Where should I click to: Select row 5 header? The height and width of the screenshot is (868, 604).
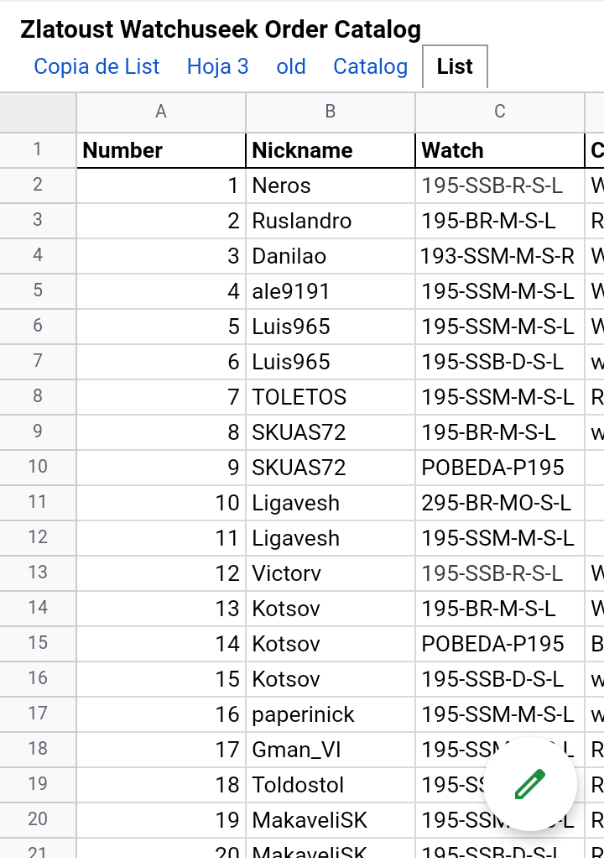pyautogui.click(x=38, y=290)
